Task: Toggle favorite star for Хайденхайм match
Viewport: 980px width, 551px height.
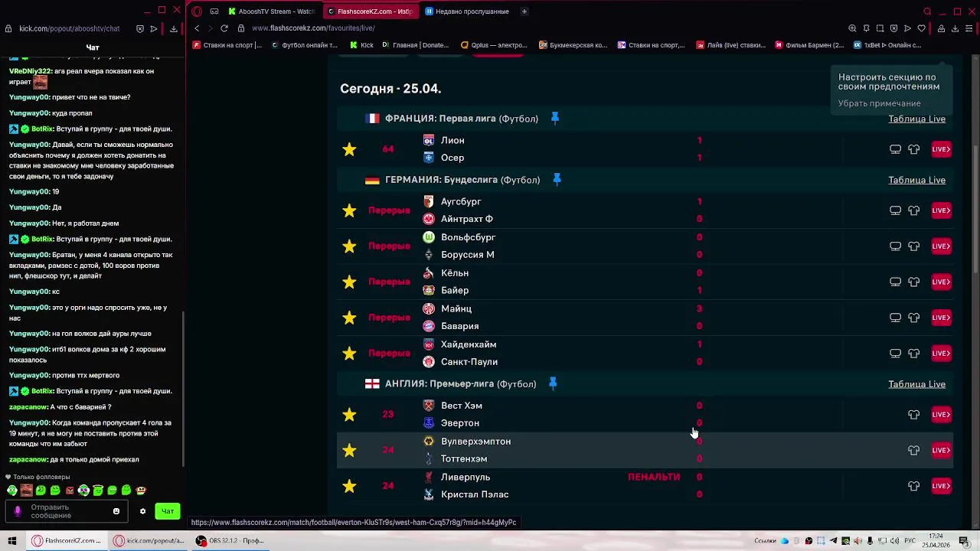Action: pos(349,354)
